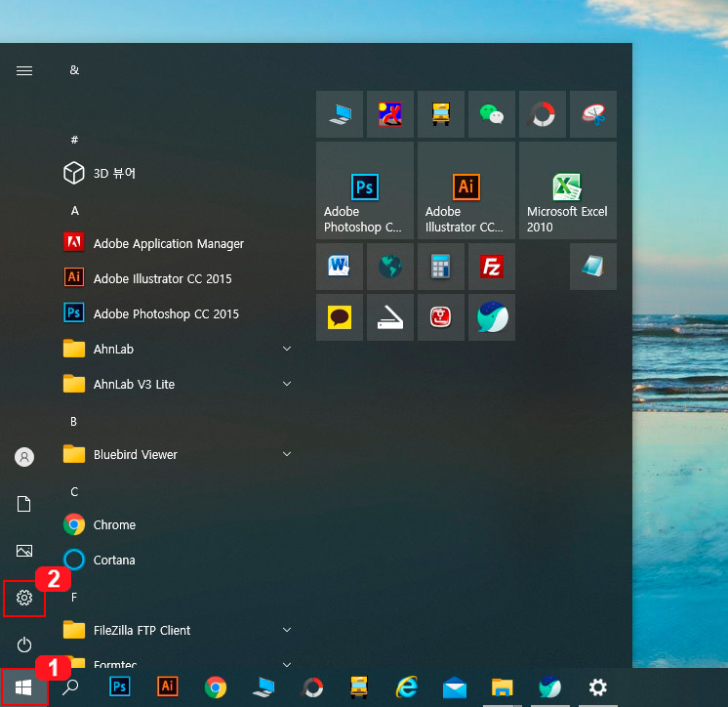This screenshot has height=707, width=728.
Task: Open the WeChat tile
Action: pyautogui.click(x=491, y=114)
